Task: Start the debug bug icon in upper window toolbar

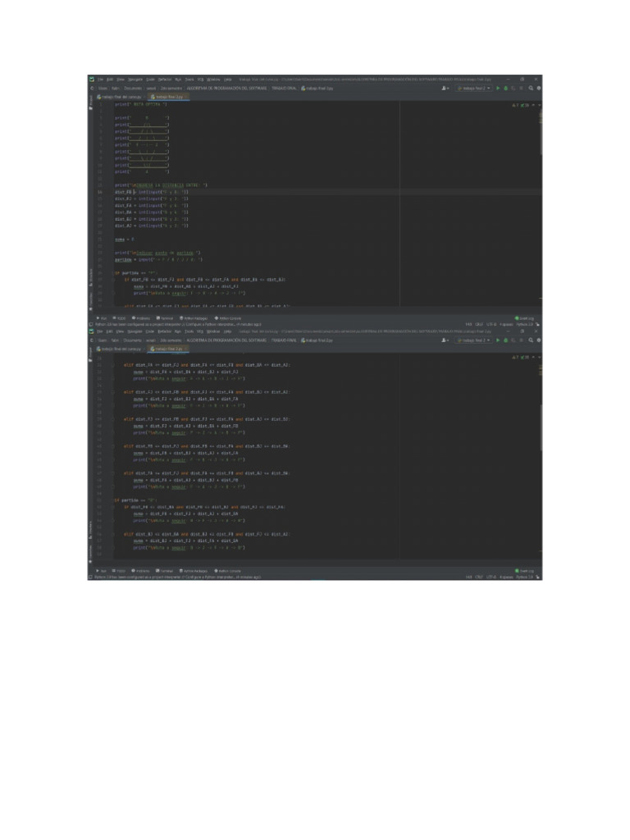Action: pos(505,88)
